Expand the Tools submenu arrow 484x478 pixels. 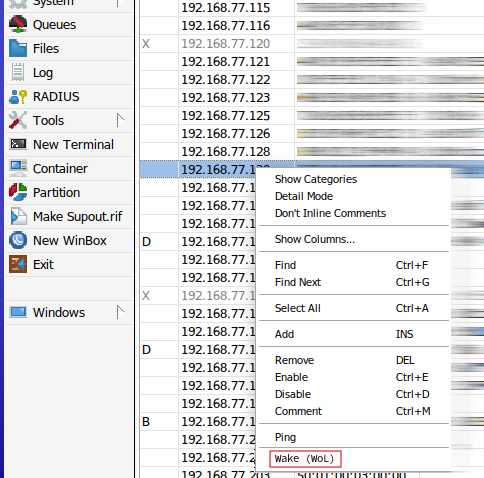pos(120,120)
